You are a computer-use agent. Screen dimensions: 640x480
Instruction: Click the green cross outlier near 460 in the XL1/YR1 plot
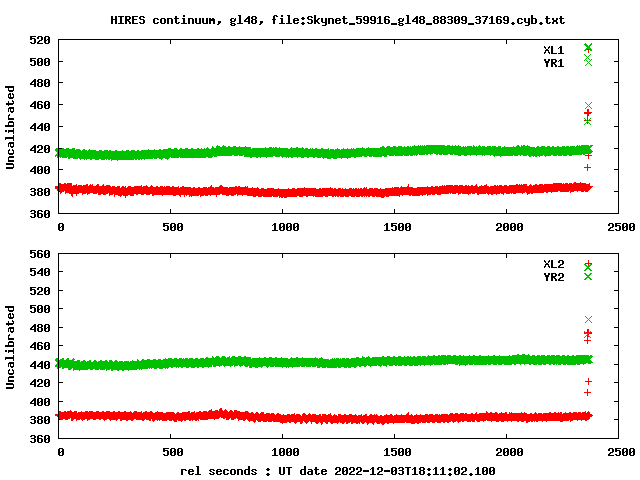pyautogui.click(x=588, y=106)
